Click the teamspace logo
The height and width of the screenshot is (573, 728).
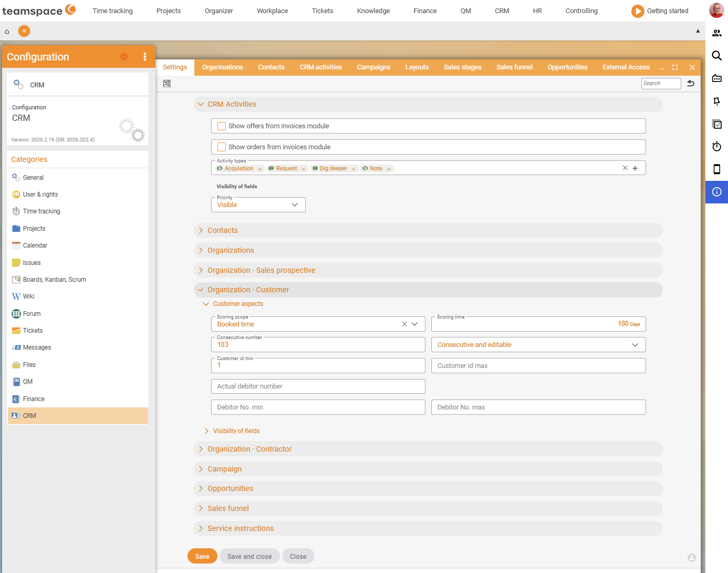pyautogui.click(x=39, y=11)
